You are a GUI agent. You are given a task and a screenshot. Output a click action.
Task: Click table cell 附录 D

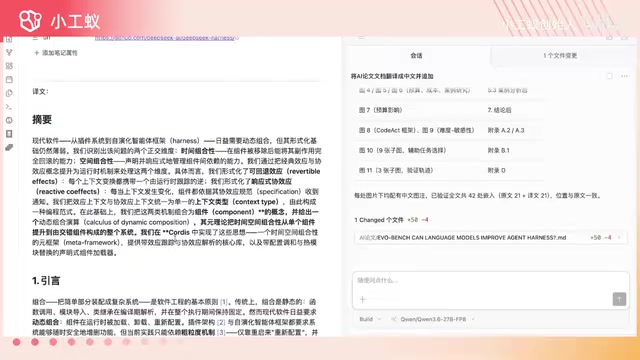496,170
